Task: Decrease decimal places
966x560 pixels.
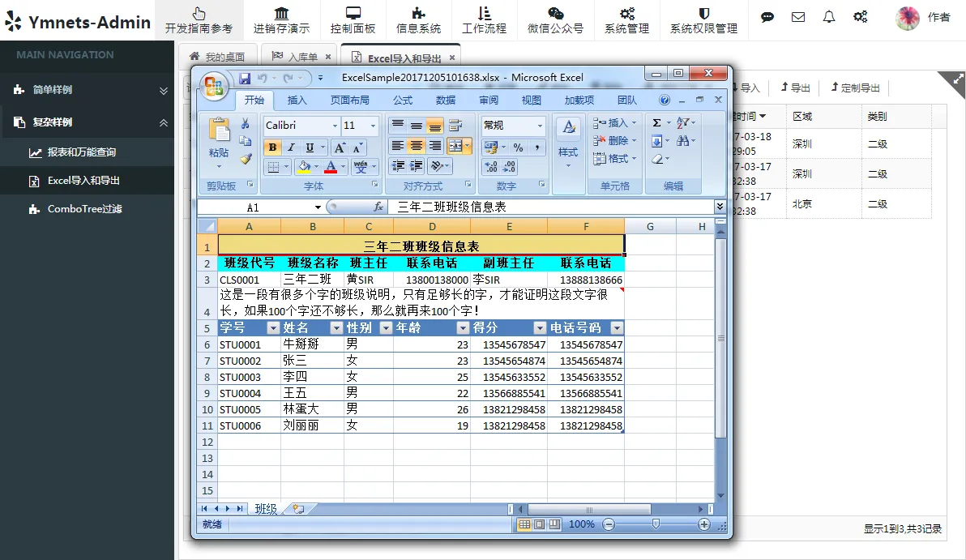Action: point(510,167)
